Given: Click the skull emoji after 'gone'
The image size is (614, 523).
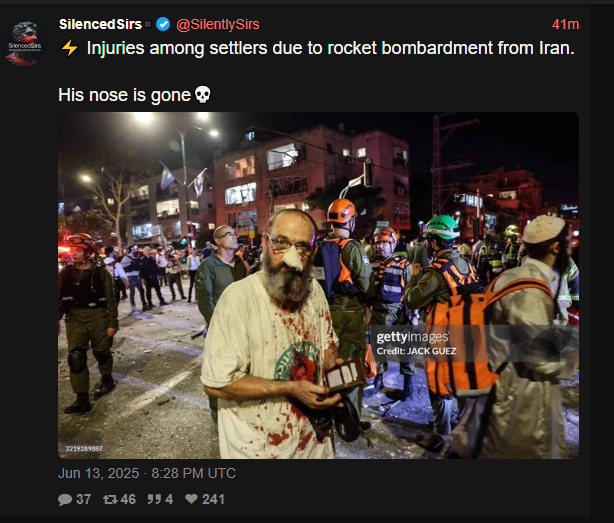Looking at the screenshot, I should point(202,94).
